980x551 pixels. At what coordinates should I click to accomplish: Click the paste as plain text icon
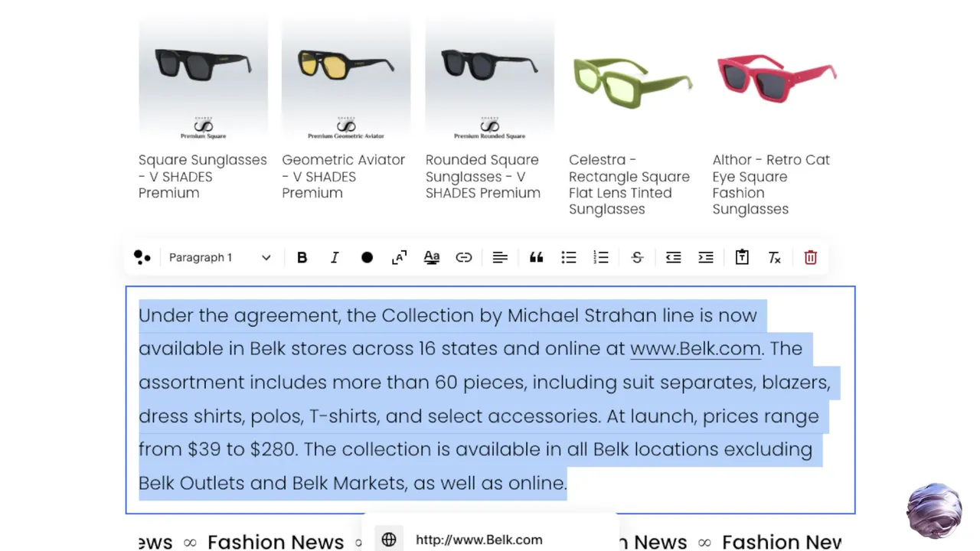pyautogui.click(x=742, y=258)
